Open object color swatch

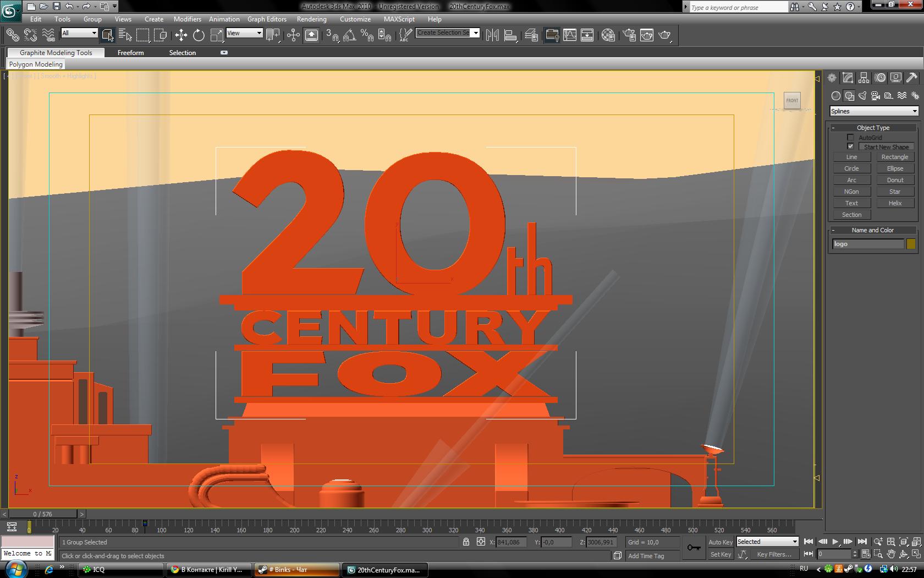(911, 244)
